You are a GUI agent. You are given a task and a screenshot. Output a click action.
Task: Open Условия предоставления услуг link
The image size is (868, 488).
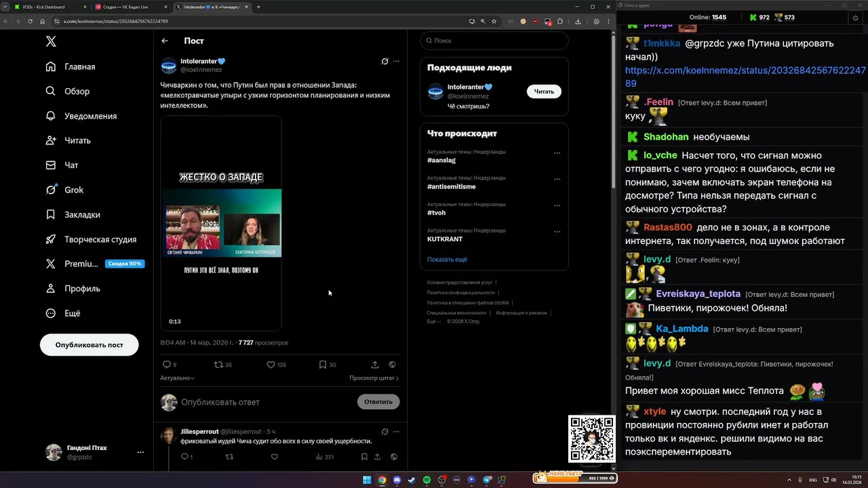tap(460, 283)
